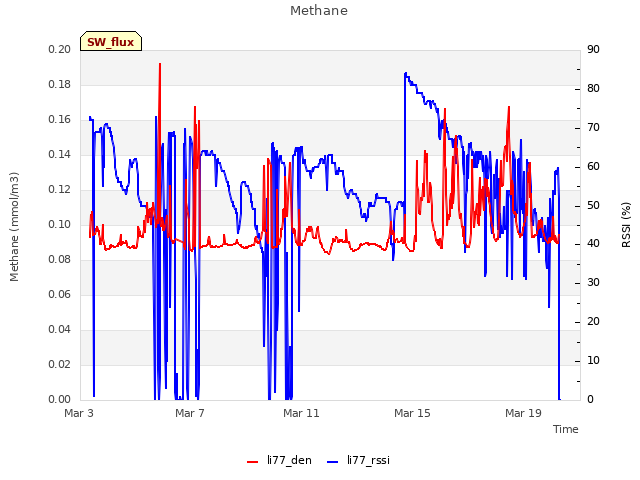The height and width of the screenshot is (480, 640).
Task: Click the 40 right axis value
Action: click(593, 244)
